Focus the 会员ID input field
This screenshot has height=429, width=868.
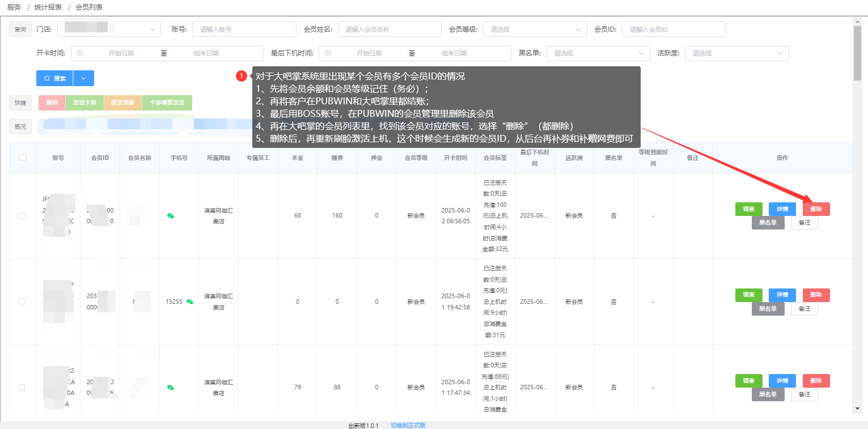pos(674,29)
